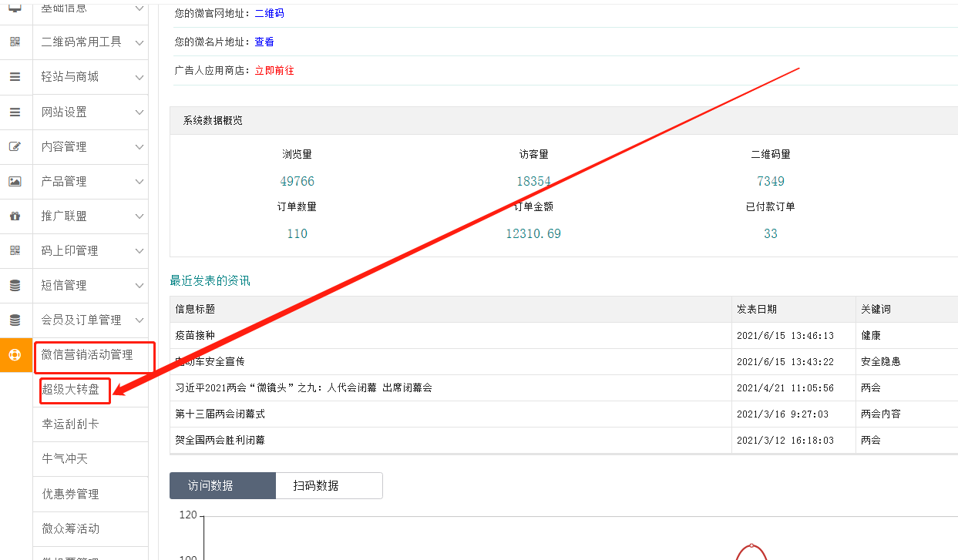Select 优惠券管理 in the sidebar

point(71,494)
